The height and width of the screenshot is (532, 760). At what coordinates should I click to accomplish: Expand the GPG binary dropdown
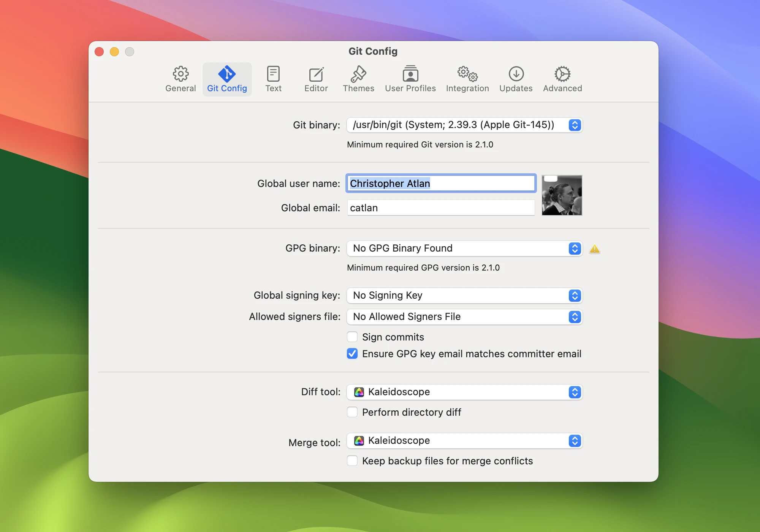464,249
